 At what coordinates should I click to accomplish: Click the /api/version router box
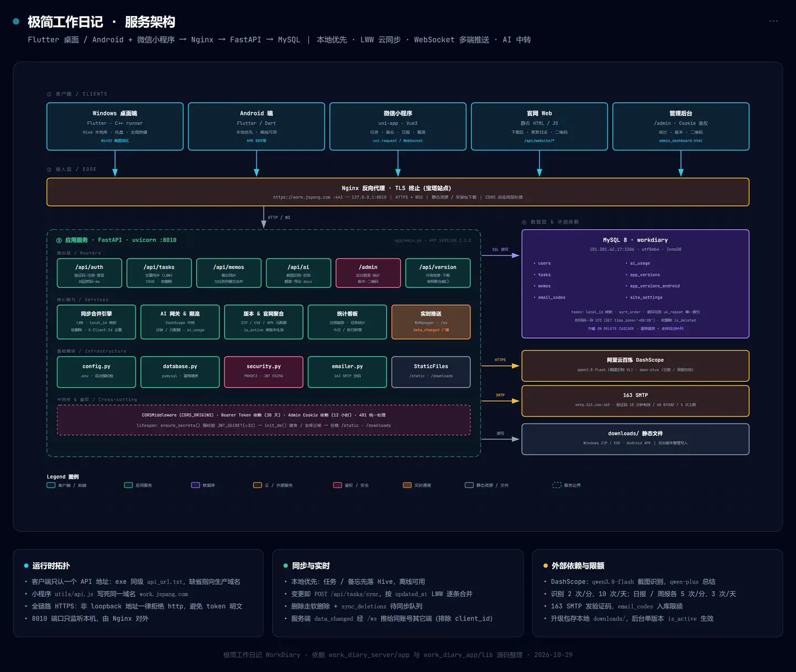(x=438, y=273)
